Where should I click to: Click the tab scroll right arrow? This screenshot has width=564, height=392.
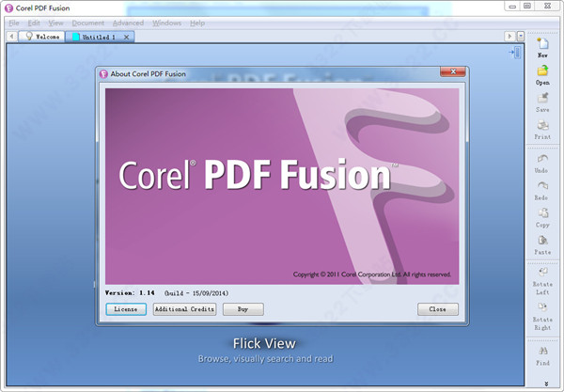[509, 37]
